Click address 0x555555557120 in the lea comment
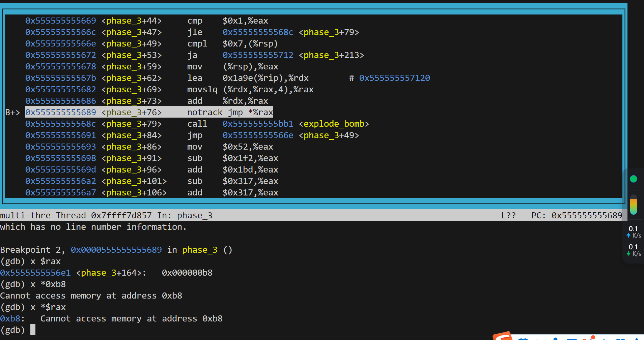 (394, 78)
